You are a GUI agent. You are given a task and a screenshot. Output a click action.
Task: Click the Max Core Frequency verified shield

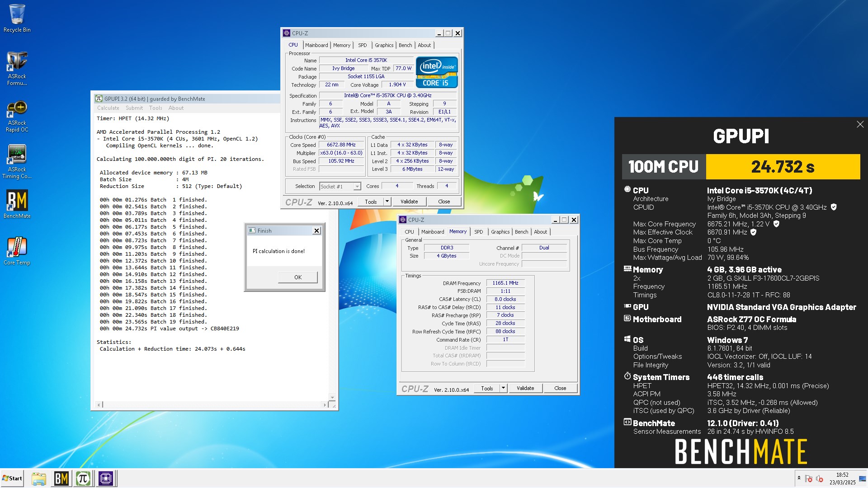pos(776,224)
